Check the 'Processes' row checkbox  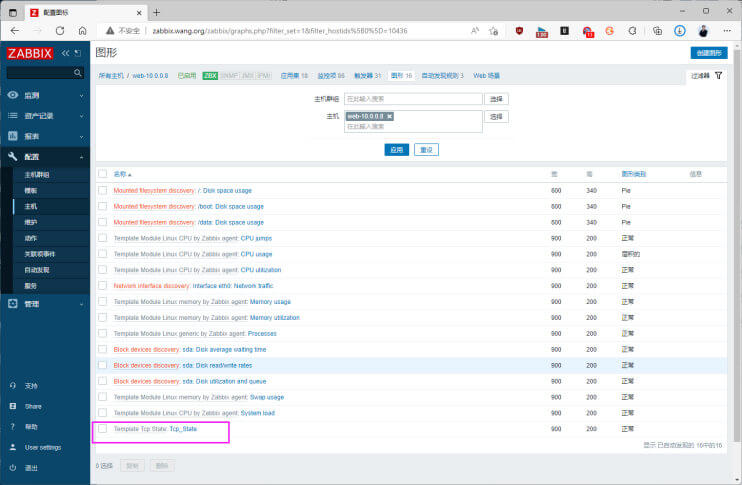[102, 333]
